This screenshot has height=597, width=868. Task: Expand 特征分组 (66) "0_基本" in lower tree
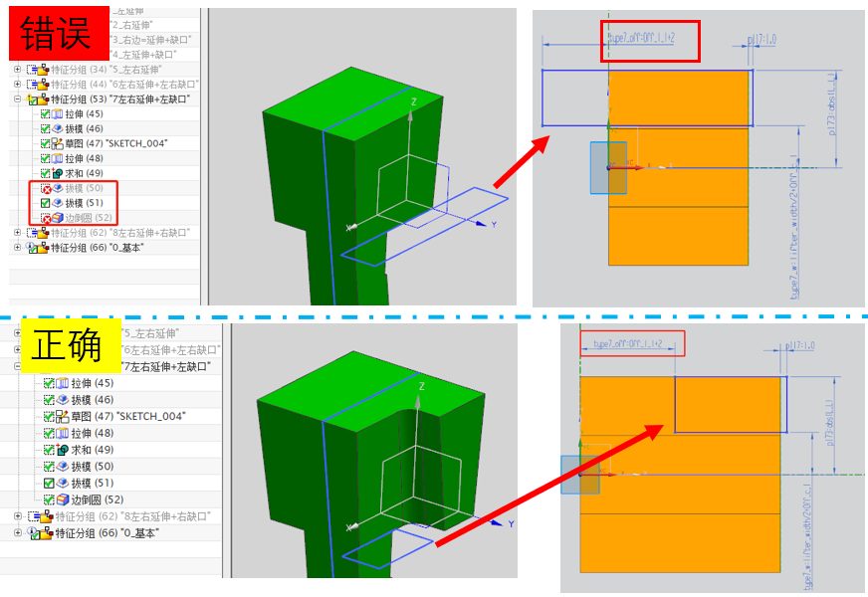(x=18, y=533)
